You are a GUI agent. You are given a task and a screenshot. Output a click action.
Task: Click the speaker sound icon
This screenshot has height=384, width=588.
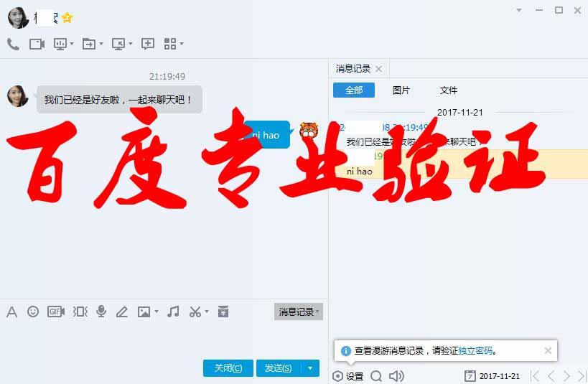click(396, 376)
